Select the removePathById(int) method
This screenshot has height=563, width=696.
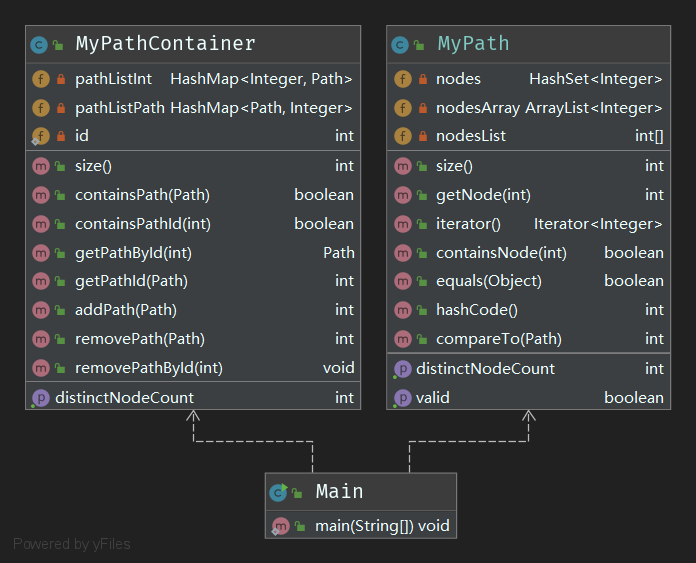tap(149, 368)
